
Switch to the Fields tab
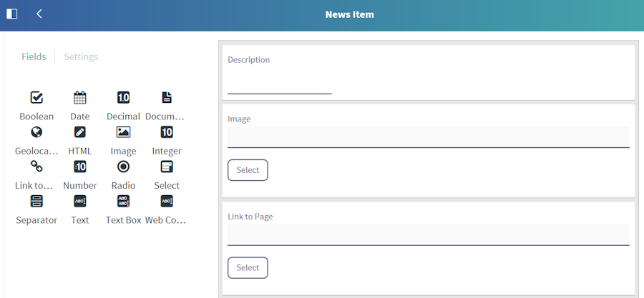point(34,56)
